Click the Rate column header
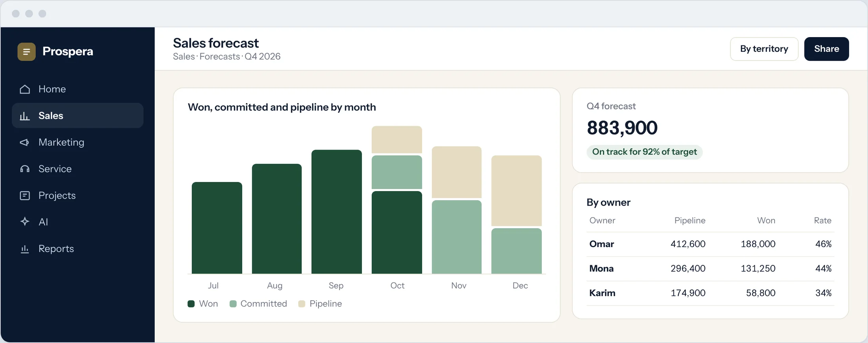This screenshot has height=343, width=868. 823,221
